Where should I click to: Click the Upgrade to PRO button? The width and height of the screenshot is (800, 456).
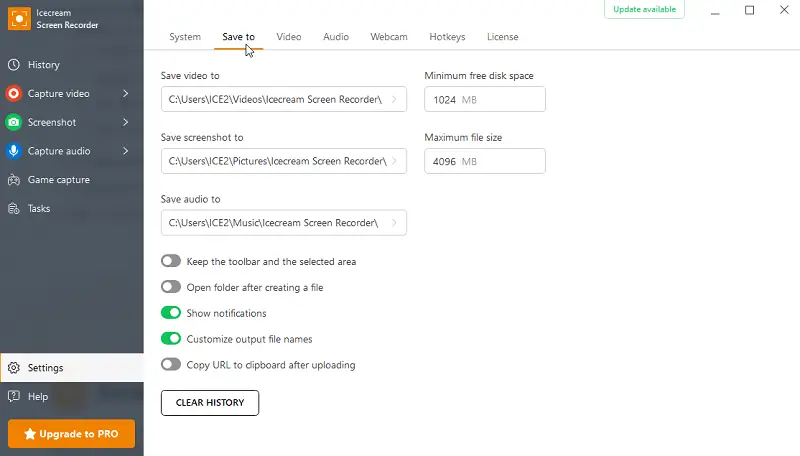click(x=71, y=434)
